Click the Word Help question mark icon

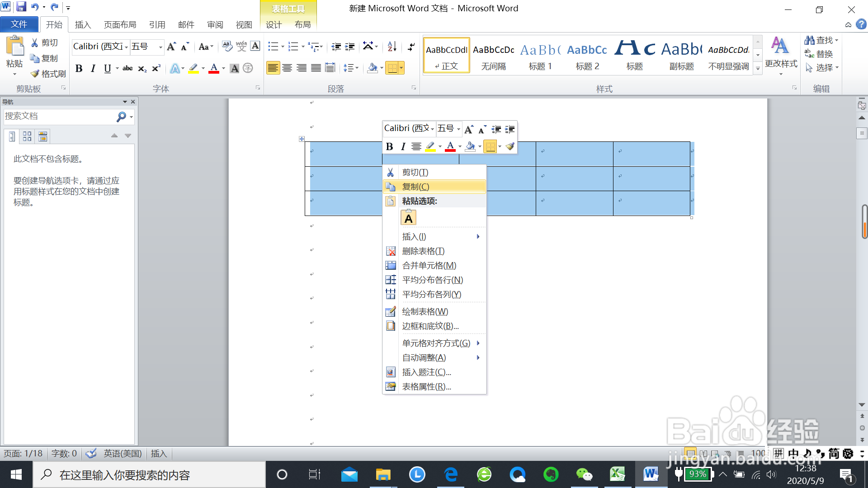861,24
